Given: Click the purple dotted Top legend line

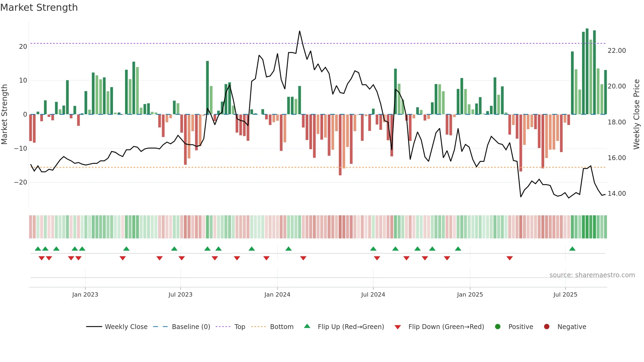Looking at the screenshot, I should tap(223, 327).
